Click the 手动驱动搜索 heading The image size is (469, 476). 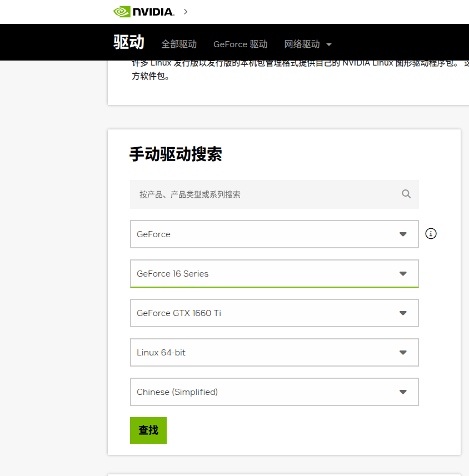pyautogui.click(x=176, y=154)
